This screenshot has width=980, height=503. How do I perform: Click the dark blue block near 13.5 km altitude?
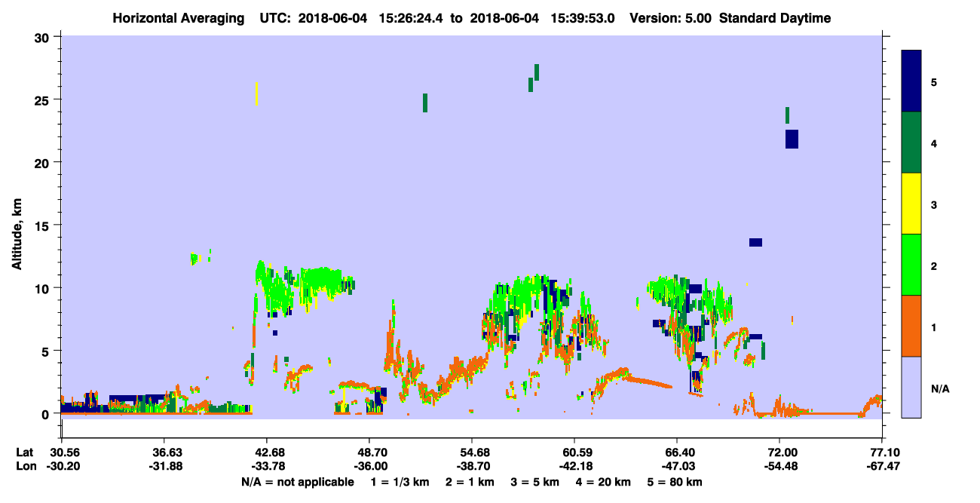click(x=755, y=242)
